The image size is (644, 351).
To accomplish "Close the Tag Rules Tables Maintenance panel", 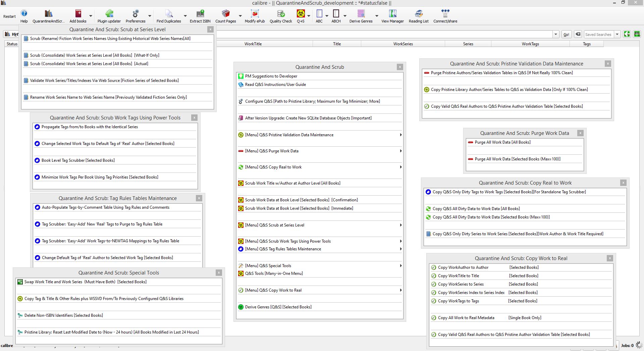I will coord(199,198).
